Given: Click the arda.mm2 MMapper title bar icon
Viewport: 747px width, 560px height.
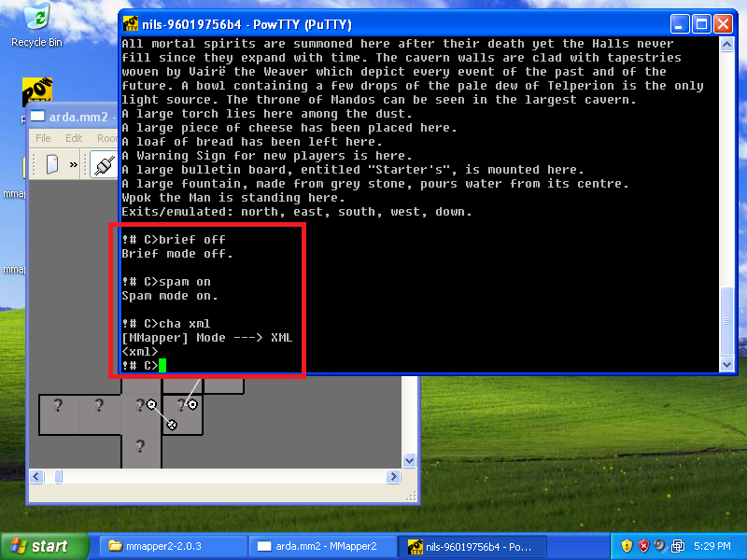Looking at the screenshot, I should click(37, 116).
